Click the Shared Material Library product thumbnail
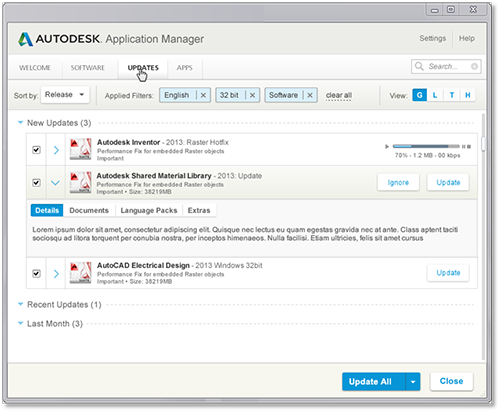This screenshot has height=412, width=500. pos(80,182)
